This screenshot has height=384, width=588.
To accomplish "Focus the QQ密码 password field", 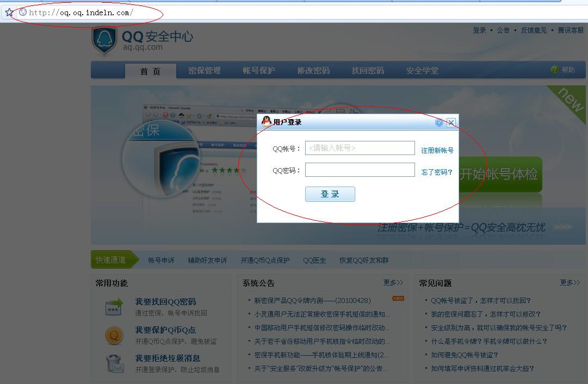I will tap(360, 170).
